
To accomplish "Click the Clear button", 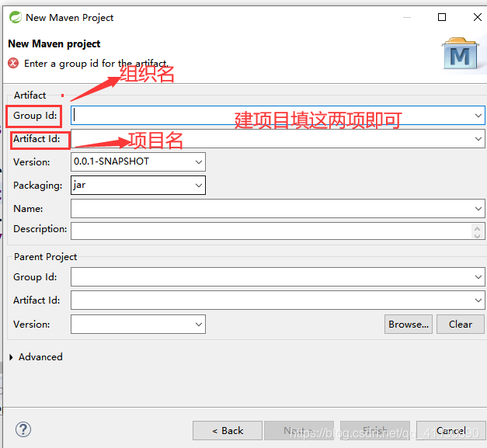I will tap(461, 324).
